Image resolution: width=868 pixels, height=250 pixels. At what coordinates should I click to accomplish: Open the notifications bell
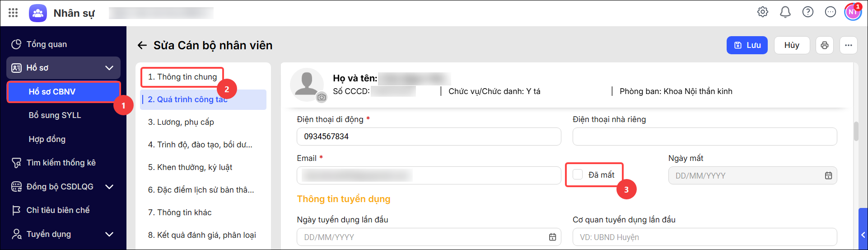pos(785,12)
